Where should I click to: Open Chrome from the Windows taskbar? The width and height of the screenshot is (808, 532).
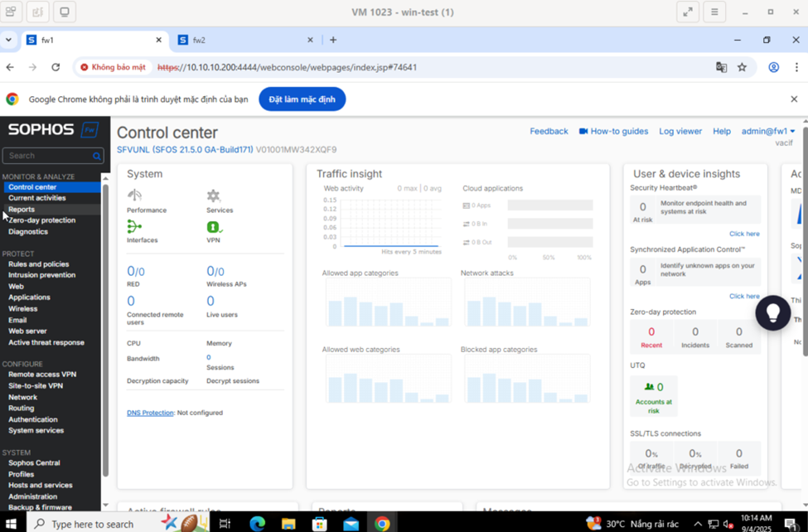click(x=382, y=523)
